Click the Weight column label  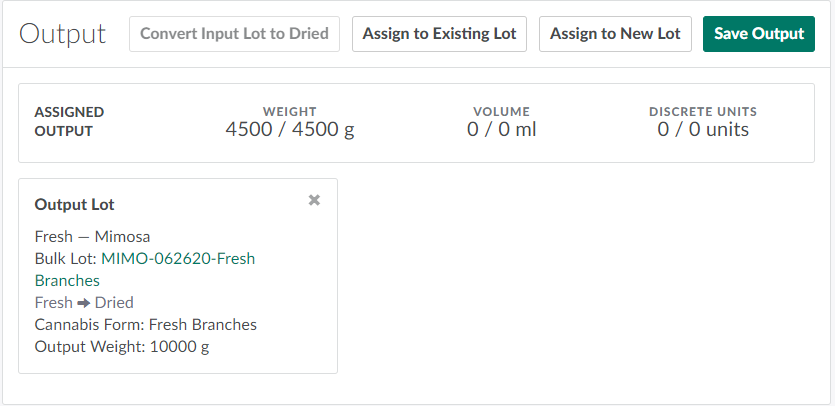pyautogui.click(x=289, y=112)
